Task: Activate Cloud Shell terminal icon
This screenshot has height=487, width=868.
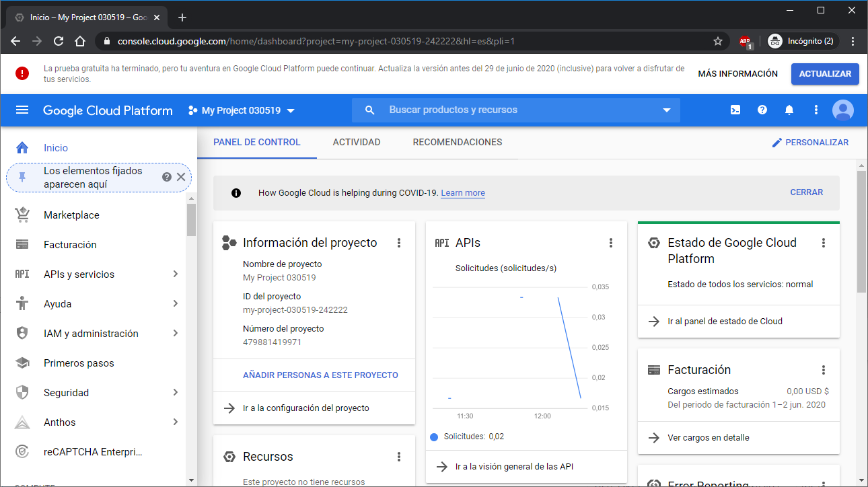Action: (735, 110)
